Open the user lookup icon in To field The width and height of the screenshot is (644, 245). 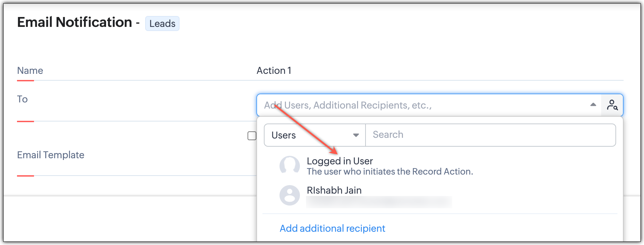click(x=612, y=105)
